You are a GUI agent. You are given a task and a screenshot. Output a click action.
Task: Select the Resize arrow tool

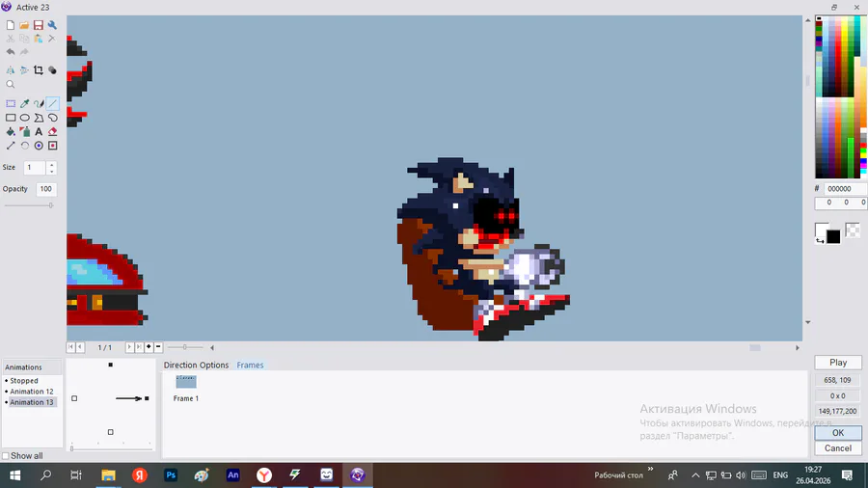(x=11, y=146)
